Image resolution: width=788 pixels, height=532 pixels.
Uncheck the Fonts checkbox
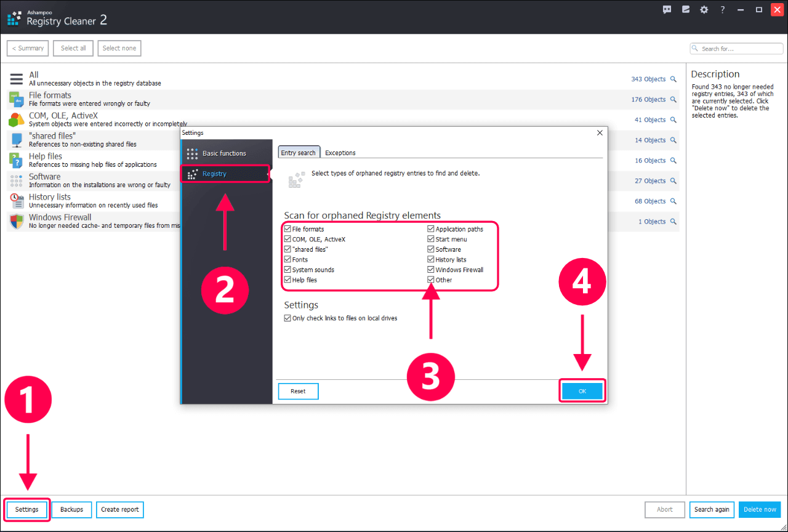point(287,259)
